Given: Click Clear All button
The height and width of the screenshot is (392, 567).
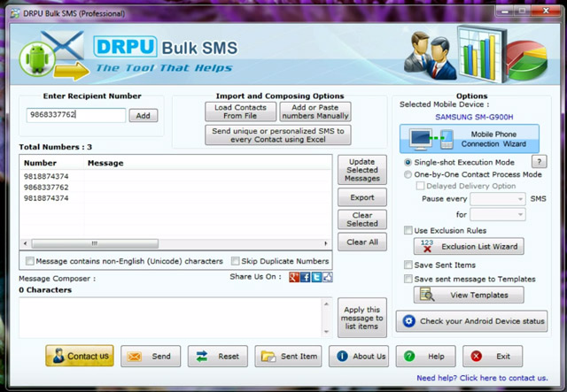Looking at the screenshot, I should (362, 242).
